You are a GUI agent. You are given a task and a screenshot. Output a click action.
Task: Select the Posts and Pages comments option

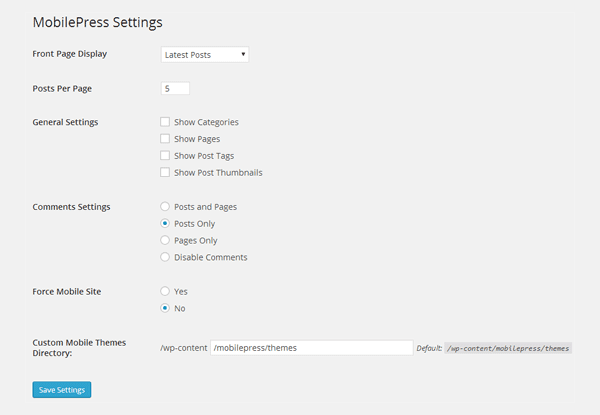coord(165,207)
